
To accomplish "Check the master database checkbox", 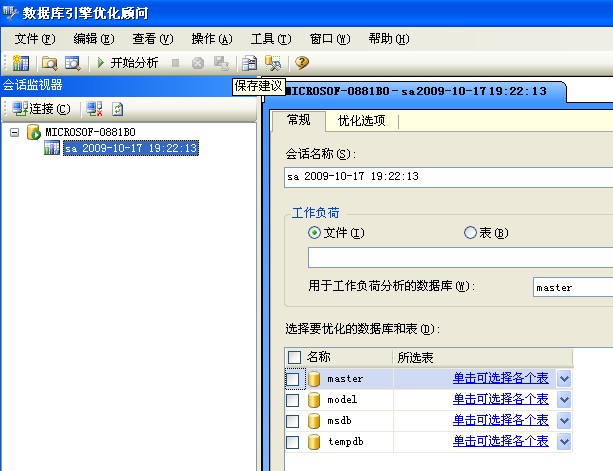I will (293, 379).
